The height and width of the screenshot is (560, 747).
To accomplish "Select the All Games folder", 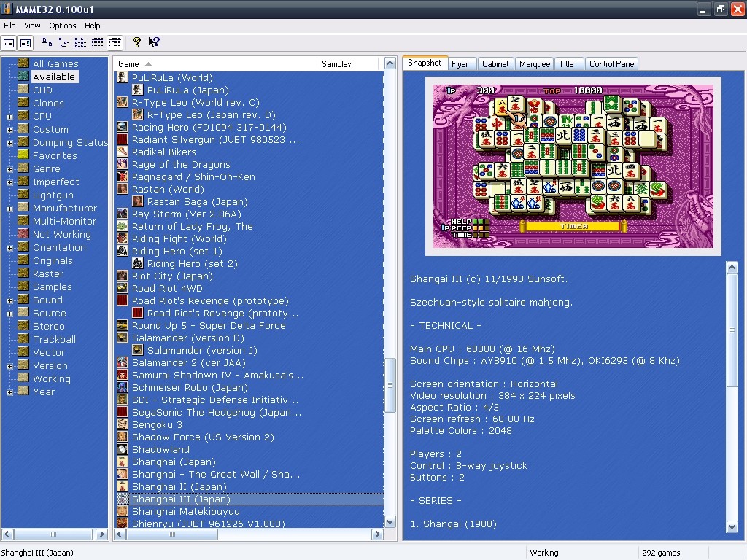I will click(x=55, y=63).
